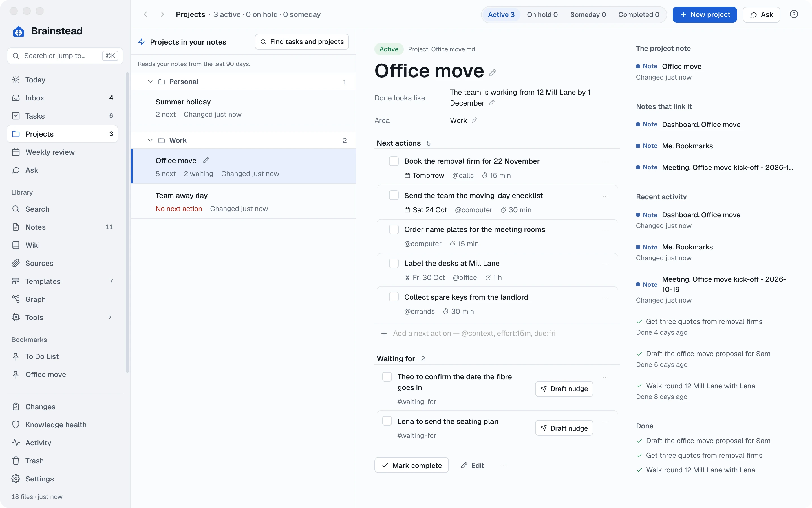Viewport: 812px width, 508px height.
Task: Go forward with the right arrow
Action: (162, 14)
